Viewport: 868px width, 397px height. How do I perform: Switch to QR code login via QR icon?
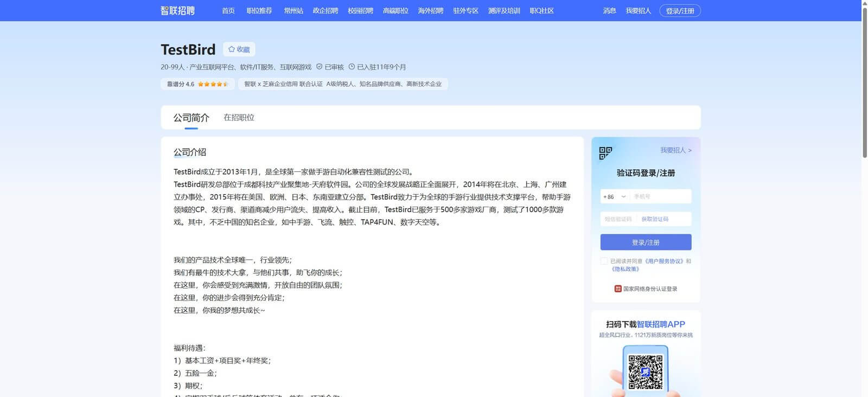(x=605, y=153)
